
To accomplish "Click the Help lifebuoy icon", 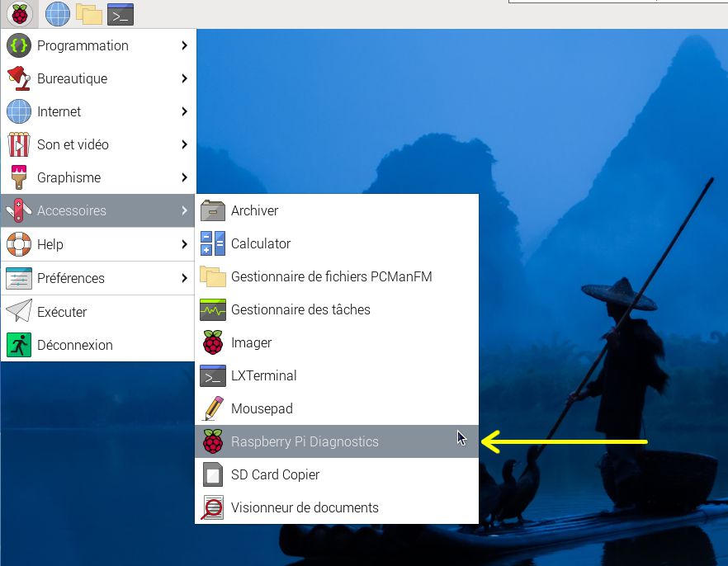I will point(18,244).
